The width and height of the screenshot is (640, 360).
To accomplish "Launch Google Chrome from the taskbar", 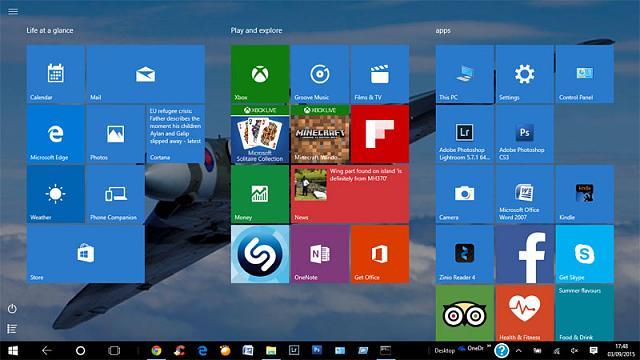I will (x=156, y=351).
